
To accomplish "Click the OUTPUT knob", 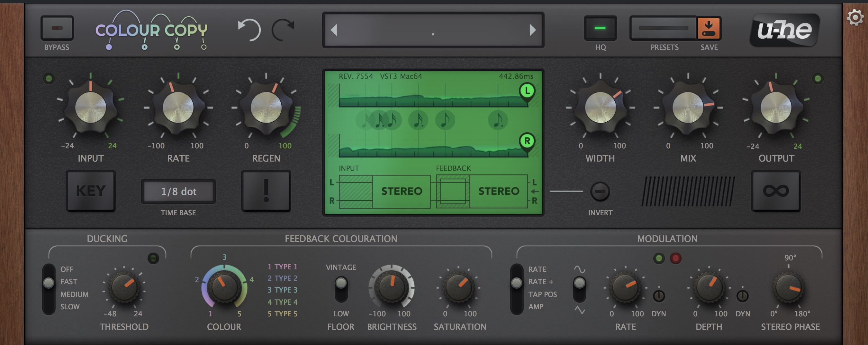I will click(776, 107).
